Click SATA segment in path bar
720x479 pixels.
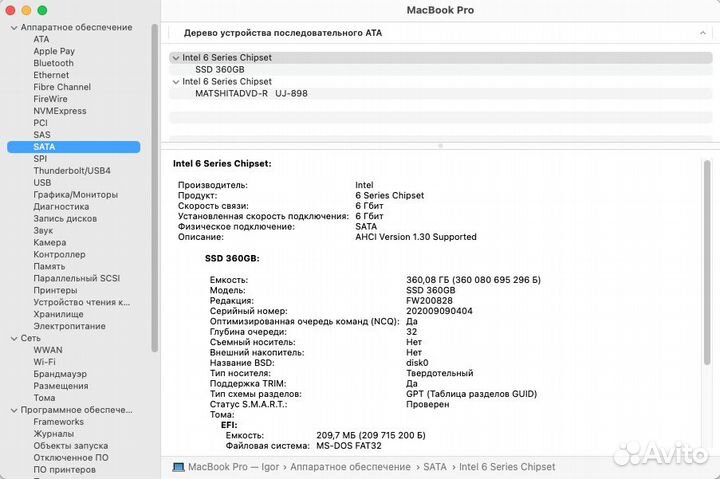coord(435,467)
